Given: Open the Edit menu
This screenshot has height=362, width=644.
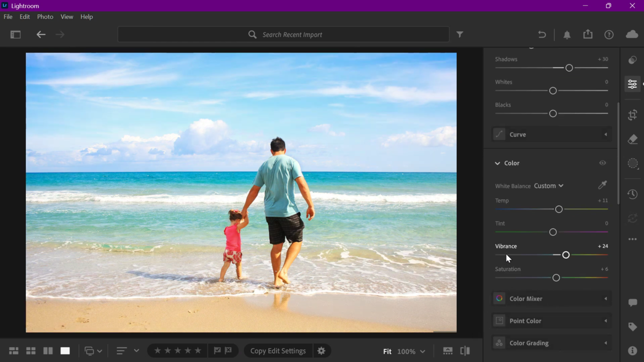Looking at the screenshot, I should 25,17.
